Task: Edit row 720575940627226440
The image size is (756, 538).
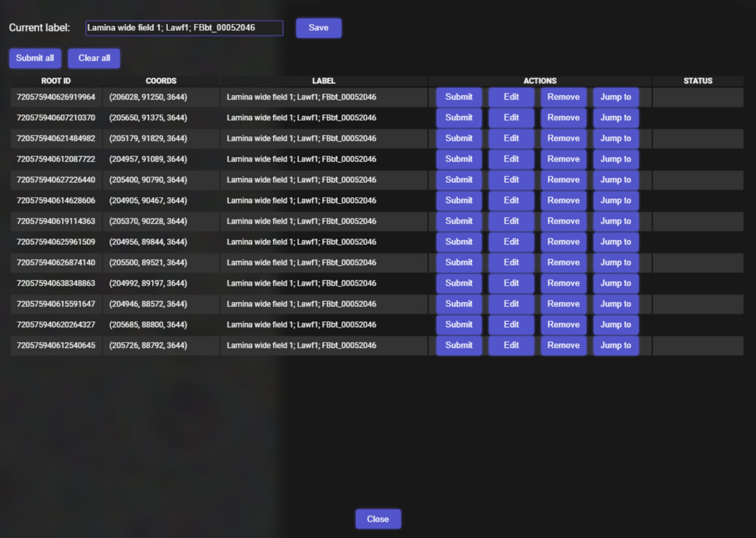Action: pyautogui.click(x=511, y=180)
